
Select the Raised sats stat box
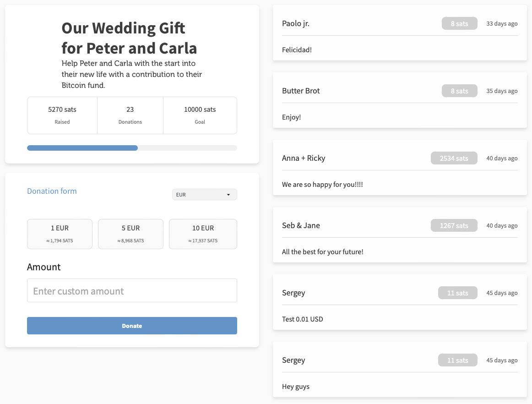click(62, 115)
